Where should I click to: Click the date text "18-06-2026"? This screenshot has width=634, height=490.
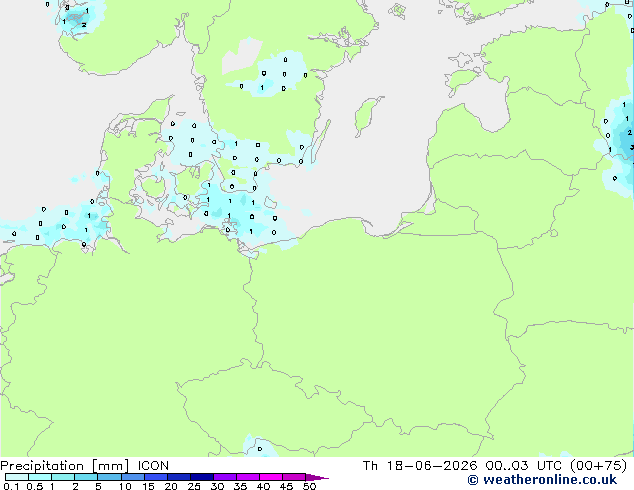(432, 466)
